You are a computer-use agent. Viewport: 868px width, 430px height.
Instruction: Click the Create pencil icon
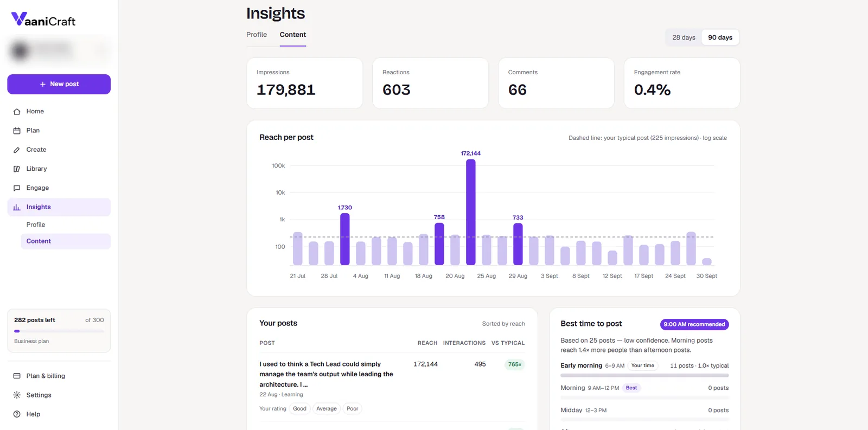17,150
